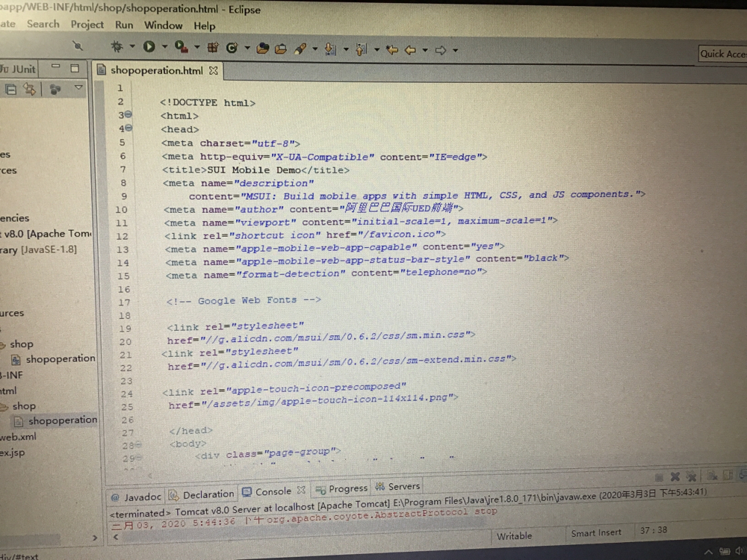The height and width of the screenshot is (560, 747).
Task: Open the Forward history dropdown arrow
Action: (456, 50)
